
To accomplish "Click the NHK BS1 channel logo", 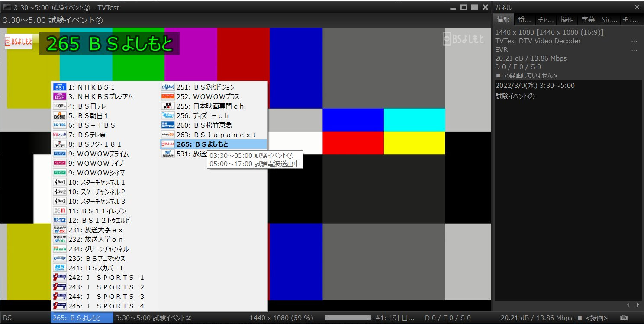I will click(59, 87).
